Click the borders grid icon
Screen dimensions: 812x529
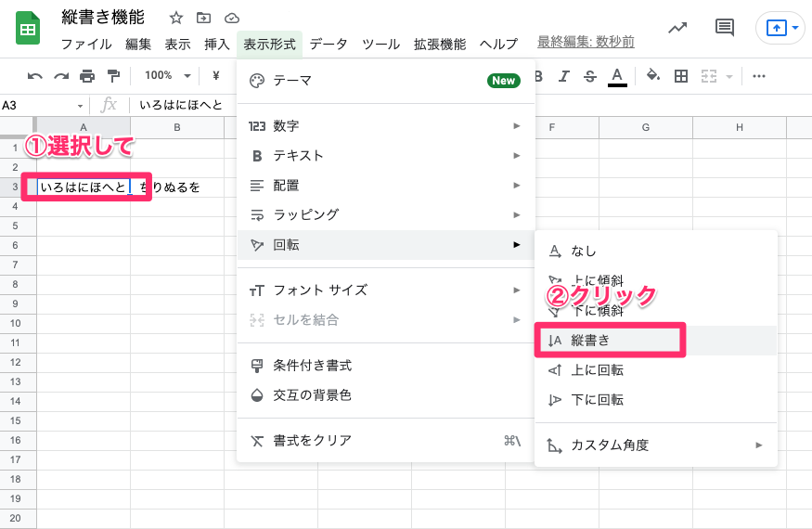pos(680,76)
